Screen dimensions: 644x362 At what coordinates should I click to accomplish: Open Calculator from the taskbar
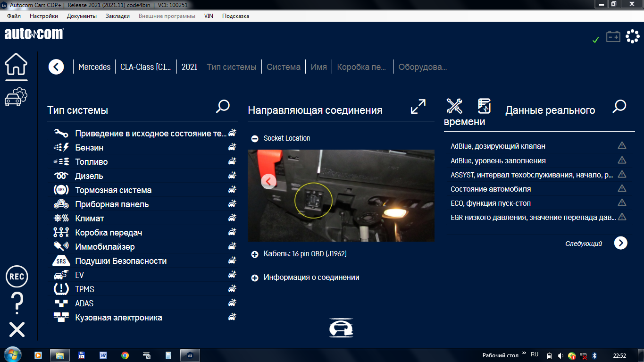(168, 355)
